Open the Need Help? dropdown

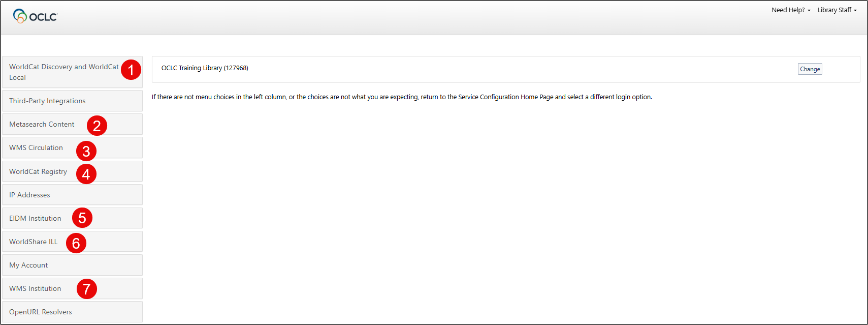click(x=791, y=10)
